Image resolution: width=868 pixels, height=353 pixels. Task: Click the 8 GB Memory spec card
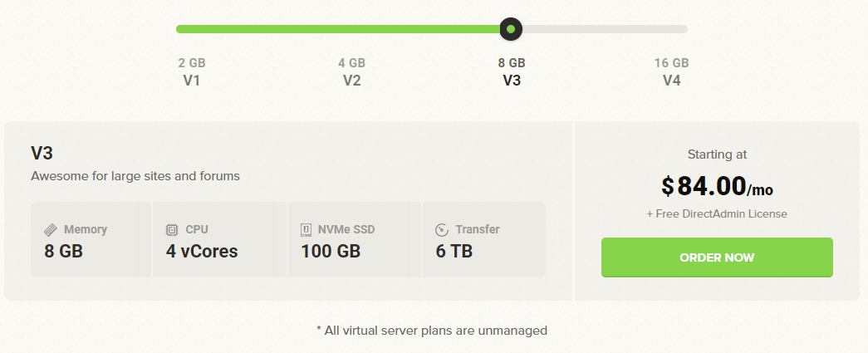click(85, 239)
